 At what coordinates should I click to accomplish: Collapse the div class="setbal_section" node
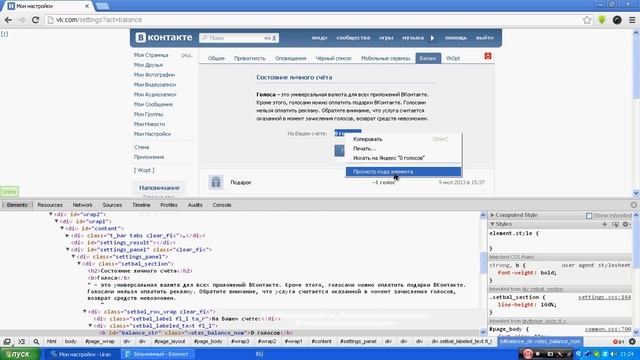(x=79, y=264)
